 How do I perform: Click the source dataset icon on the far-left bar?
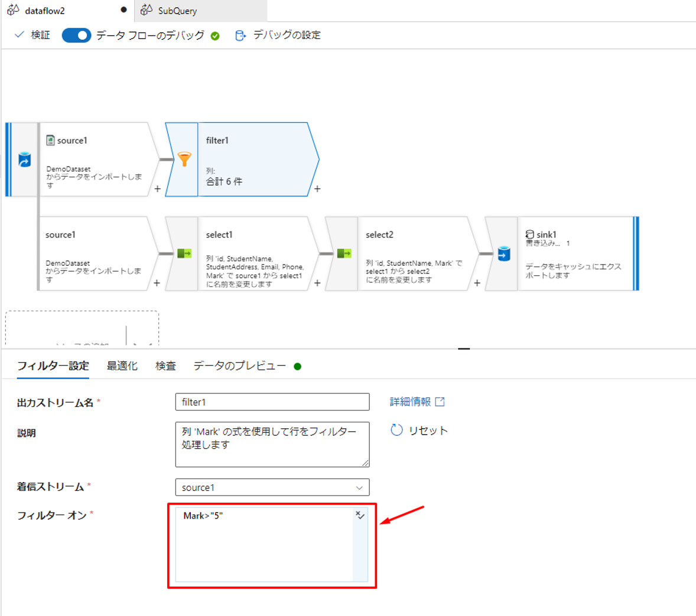[25, 160]
